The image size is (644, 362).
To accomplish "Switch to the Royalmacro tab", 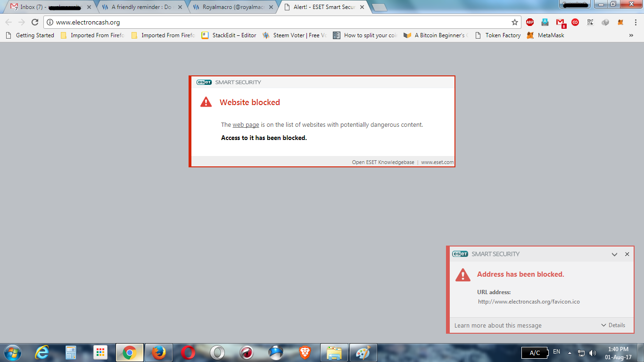I will pos(232,7).
